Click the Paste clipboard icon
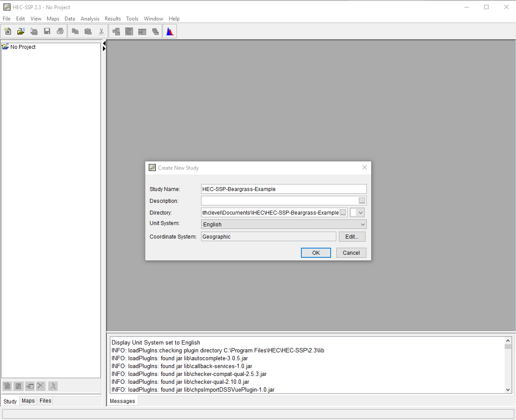516x420 pixels. [x=88, y=31]
